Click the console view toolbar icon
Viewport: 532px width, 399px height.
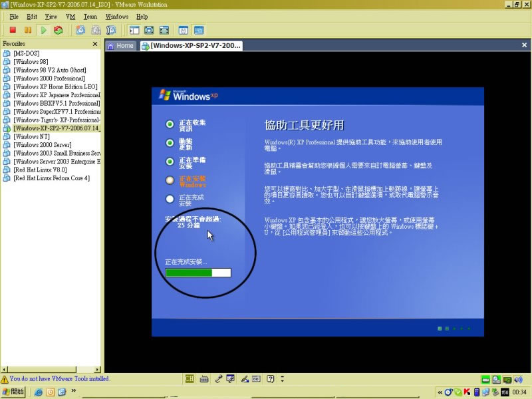point(199,30)
